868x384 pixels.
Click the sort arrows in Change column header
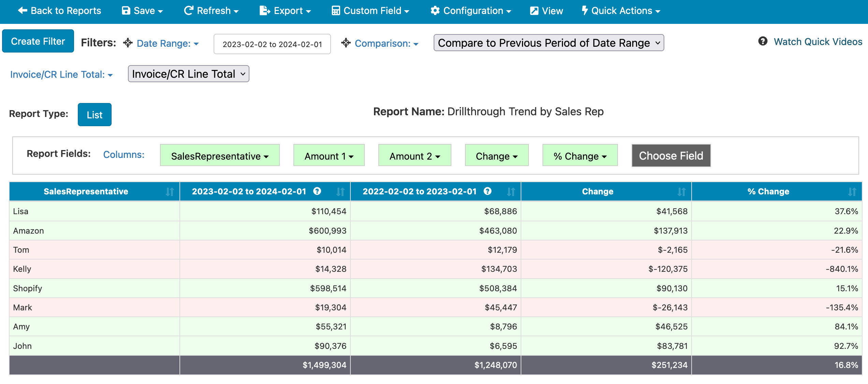click(681, 192)
